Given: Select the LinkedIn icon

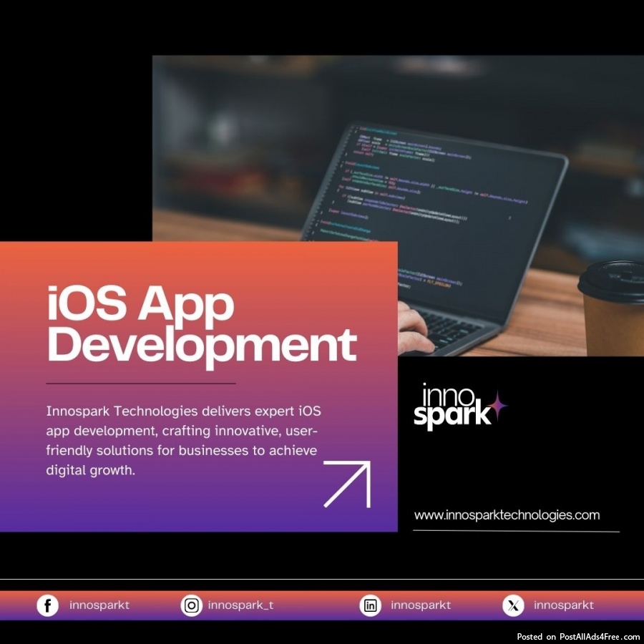Looking at the screenshot, I should [x=370, y=605].
